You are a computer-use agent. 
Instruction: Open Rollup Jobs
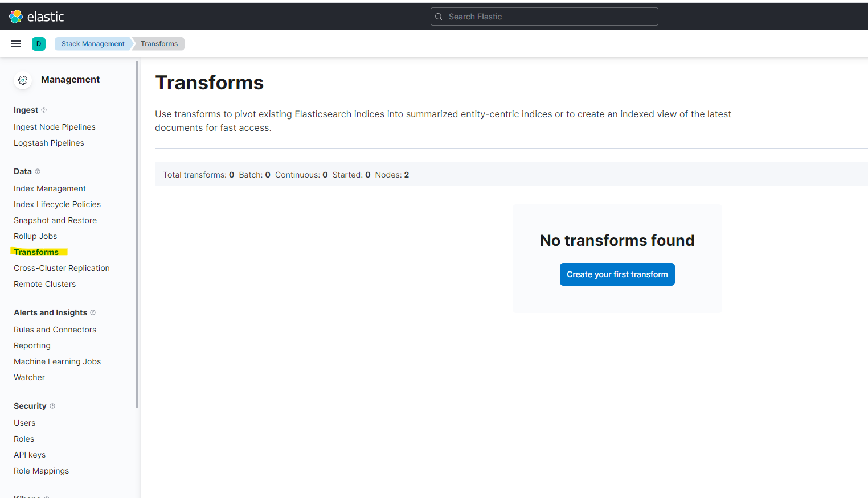coord(35,236)
